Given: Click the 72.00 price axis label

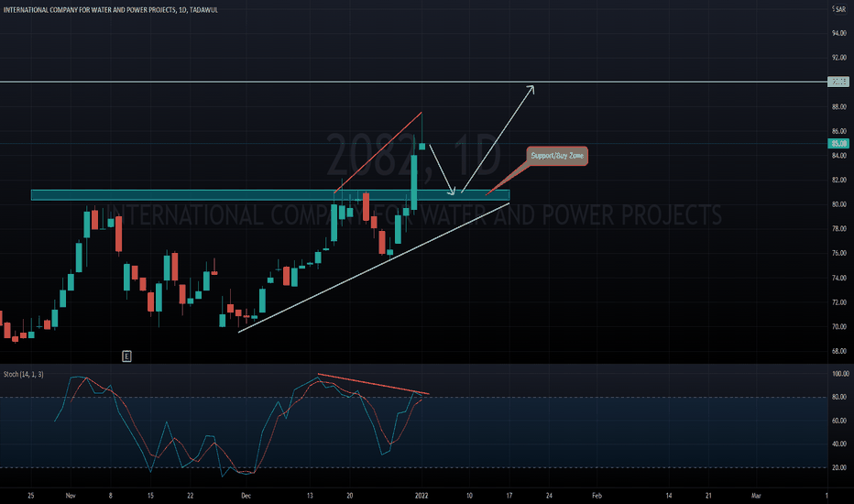Looking at the screenshot, I should pyautogui.click(x=839, y=302).
